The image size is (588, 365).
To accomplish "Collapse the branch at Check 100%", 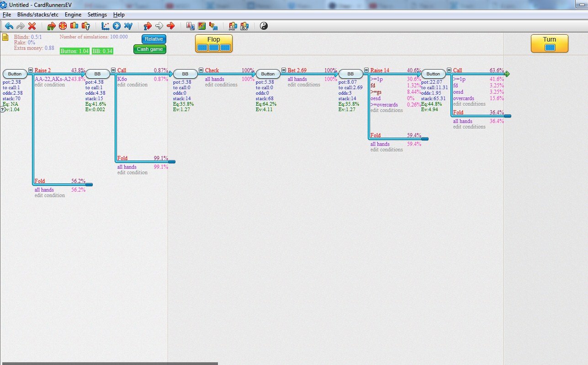I will [201, 70].
